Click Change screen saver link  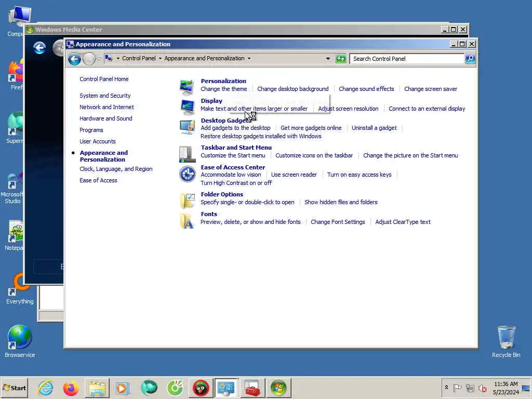click(431, 89)
